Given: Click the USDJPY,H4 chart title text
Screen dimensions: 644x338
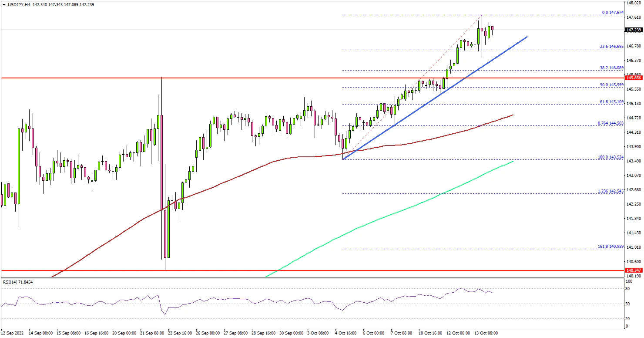Looking at the screenshot, I should tap(21, 4).
